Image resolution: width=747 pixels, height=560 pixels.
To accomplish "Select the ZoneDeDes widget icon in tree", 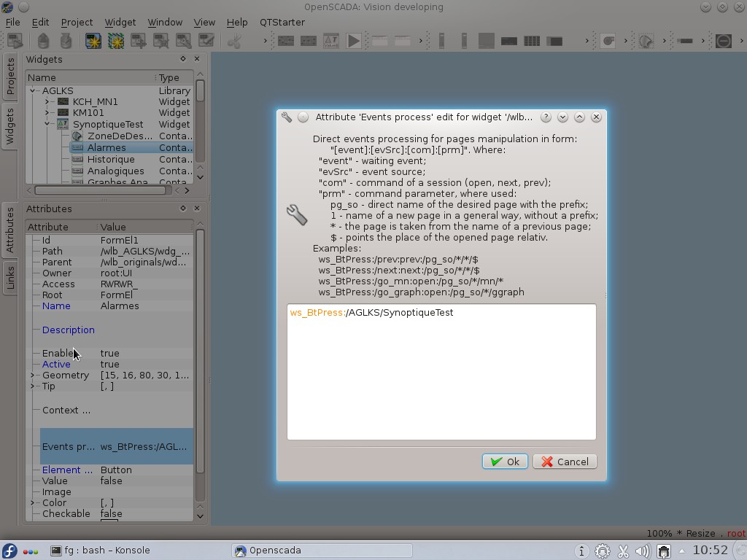I will (77, 136).
